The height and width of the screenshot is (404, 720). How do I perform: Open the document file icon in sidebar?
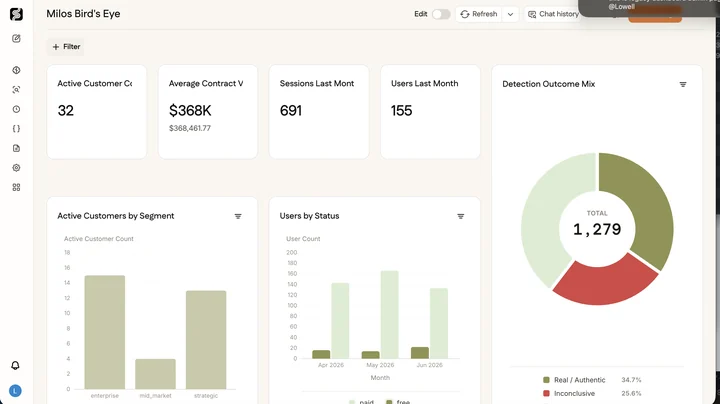click(x=16, y=148)
